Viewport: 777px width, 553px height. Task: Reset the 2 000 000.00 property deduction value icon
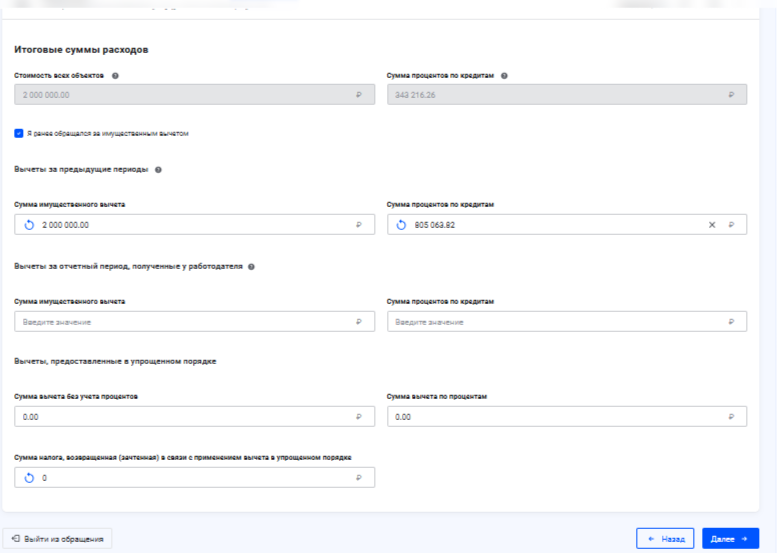point(29,225)
